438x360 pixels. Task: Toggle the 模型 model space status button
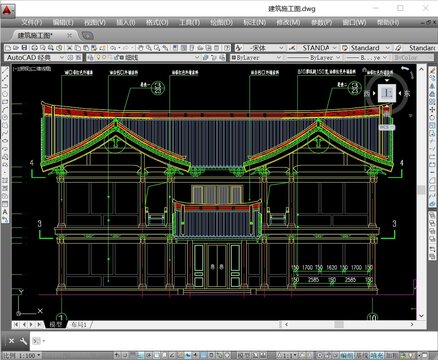[243, 356]
